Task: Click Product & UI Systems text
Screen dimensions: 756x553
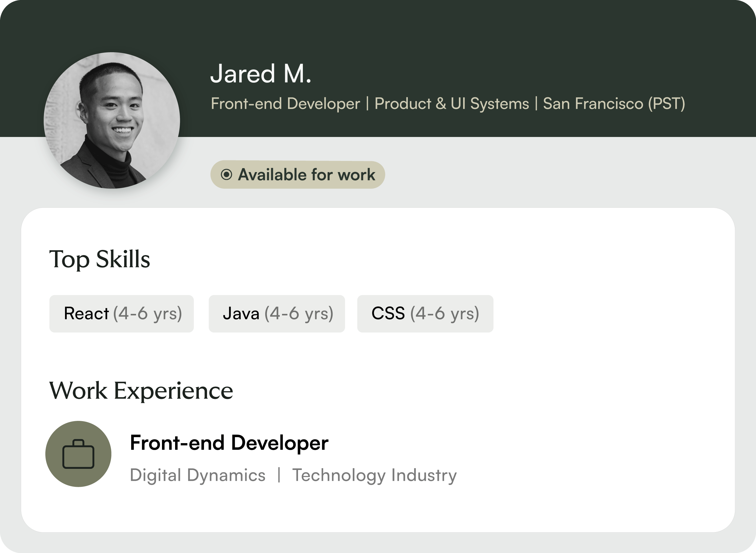Action: (452, 103)
